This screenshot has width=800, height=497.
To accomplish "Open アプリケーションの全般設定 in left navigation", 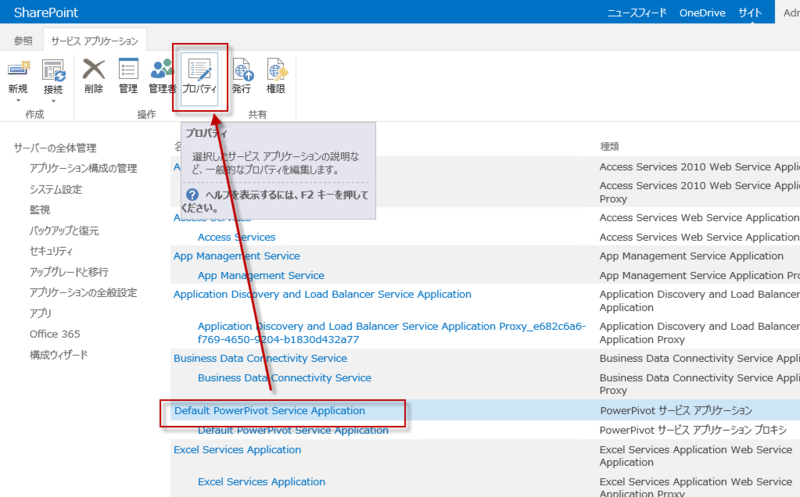I will tap(83, 292).
